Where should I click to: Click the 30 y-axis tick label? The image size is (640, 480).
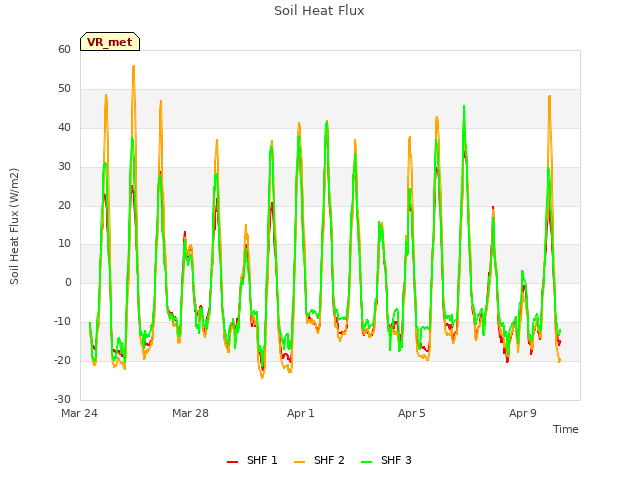64,167
